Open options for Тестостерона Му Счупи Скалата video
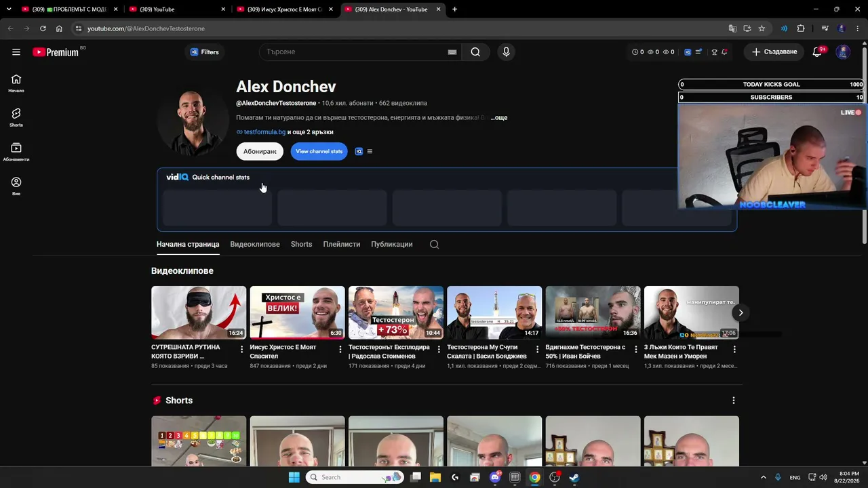868x488 pixels. click(x=538, y=350)
